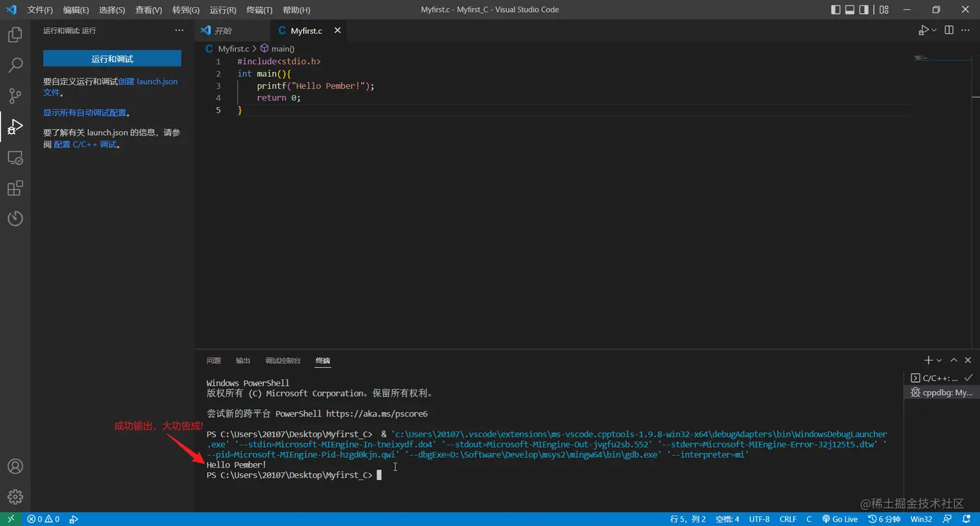Select the 终端 panel tab
This screenshot has height=526, width=980.
(323, 361)
